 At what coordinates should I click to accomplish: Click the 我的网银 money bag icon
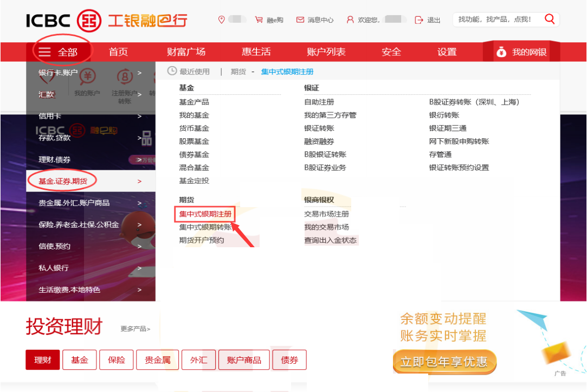point(501,52)
